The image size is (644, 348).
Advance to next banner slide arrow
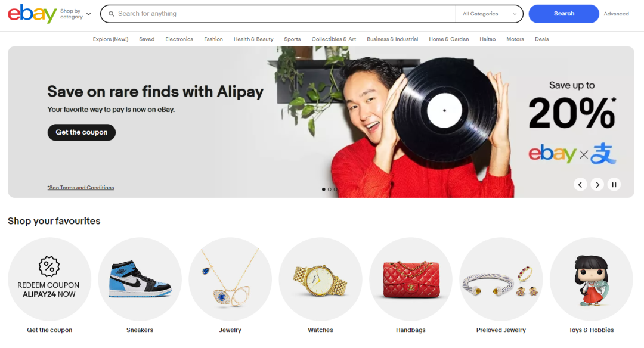pos(597,185)
